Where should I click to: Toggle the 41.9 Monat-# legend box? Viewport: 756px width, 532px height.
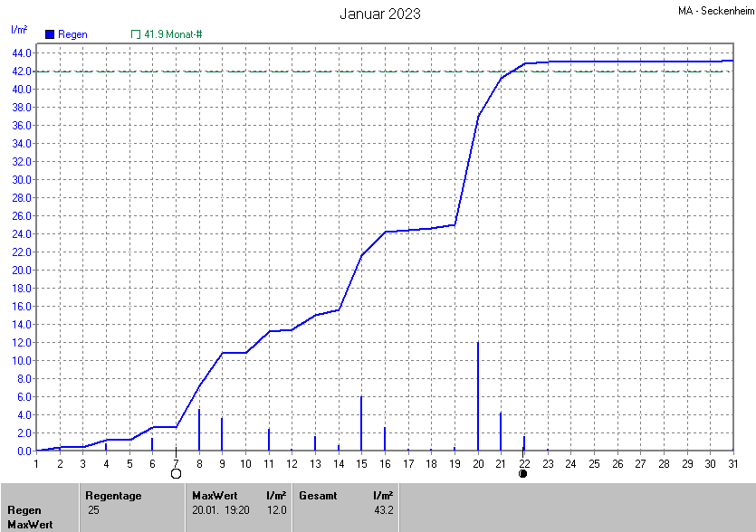[136, 34]
